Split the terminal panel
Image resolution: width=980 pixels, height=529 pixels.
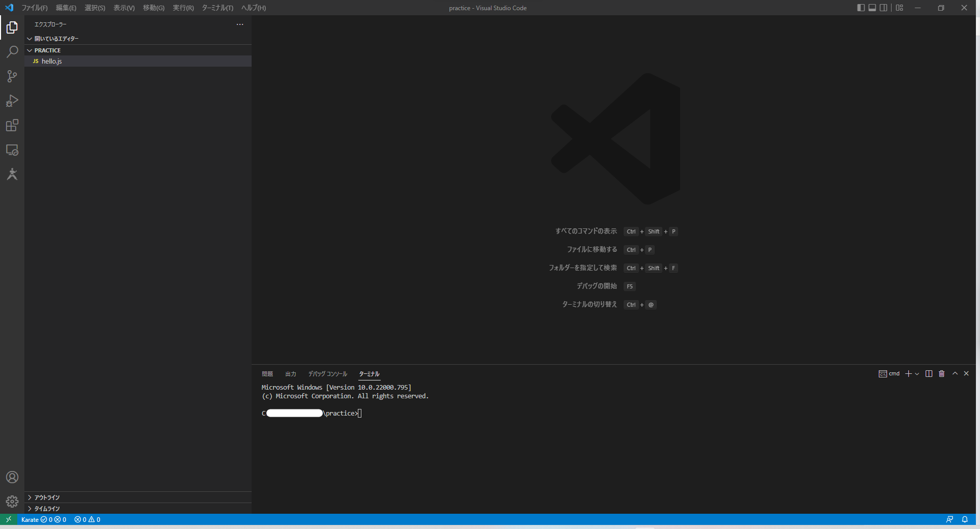(929, 374)
